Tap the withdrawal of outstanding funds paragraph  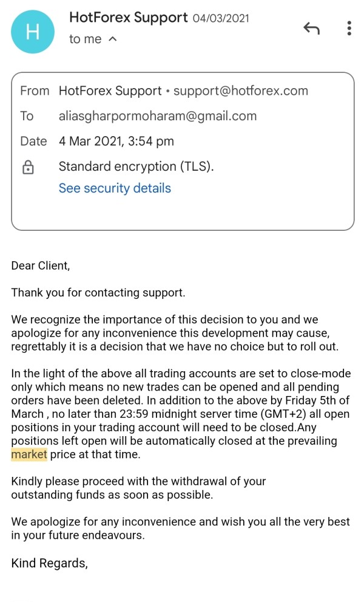tap(138, 488)
